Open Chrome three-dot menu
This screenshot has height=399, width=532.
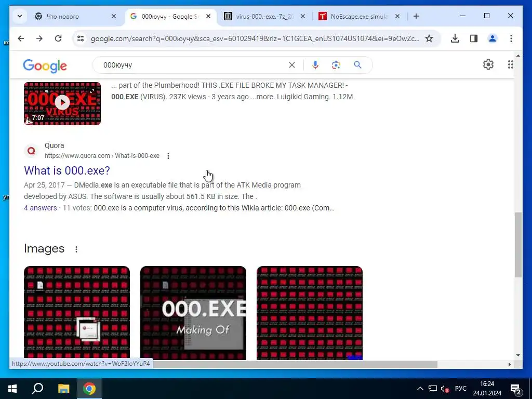[x=511, y=38]
